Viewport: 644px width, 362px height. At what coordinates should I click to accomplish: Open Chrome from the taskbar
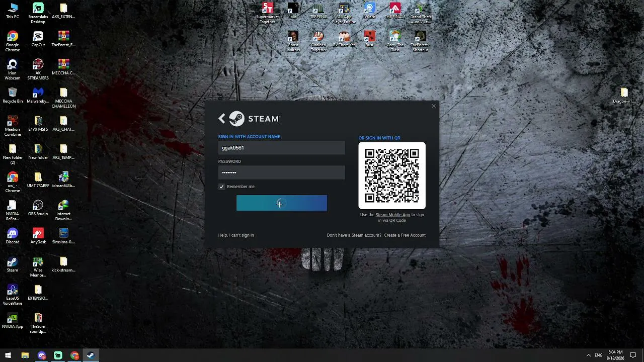click(75, 355)
